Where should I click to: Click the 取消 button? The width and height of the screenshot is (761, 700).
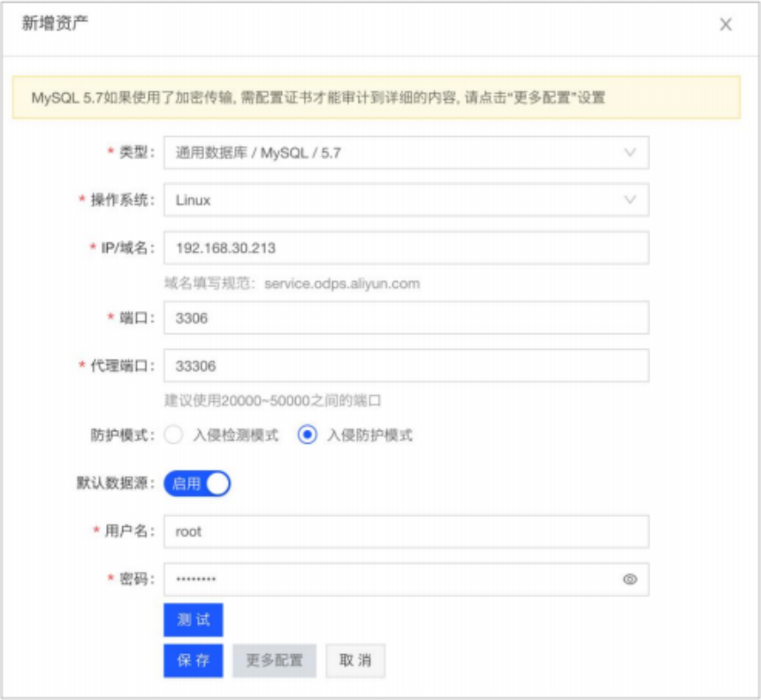(355, 660)
